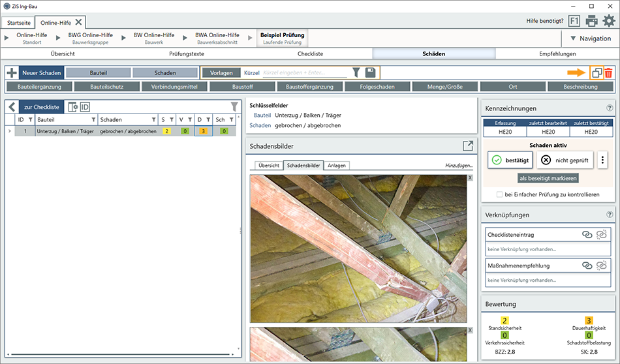Click the red trash delete icon
Image resolution: width=620 pixels, height=364 pixels.
click(x=608, y=72)
